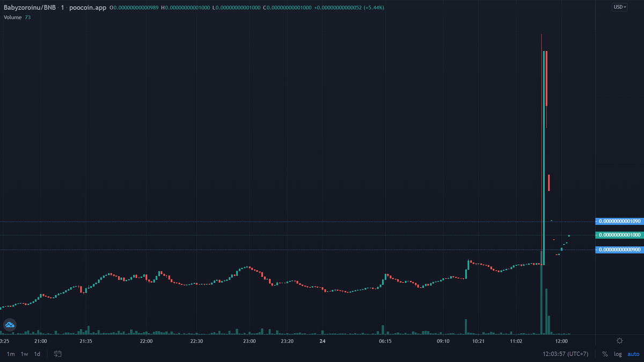
Task: Click the Volume indicator label
Action: coord(12,17)
